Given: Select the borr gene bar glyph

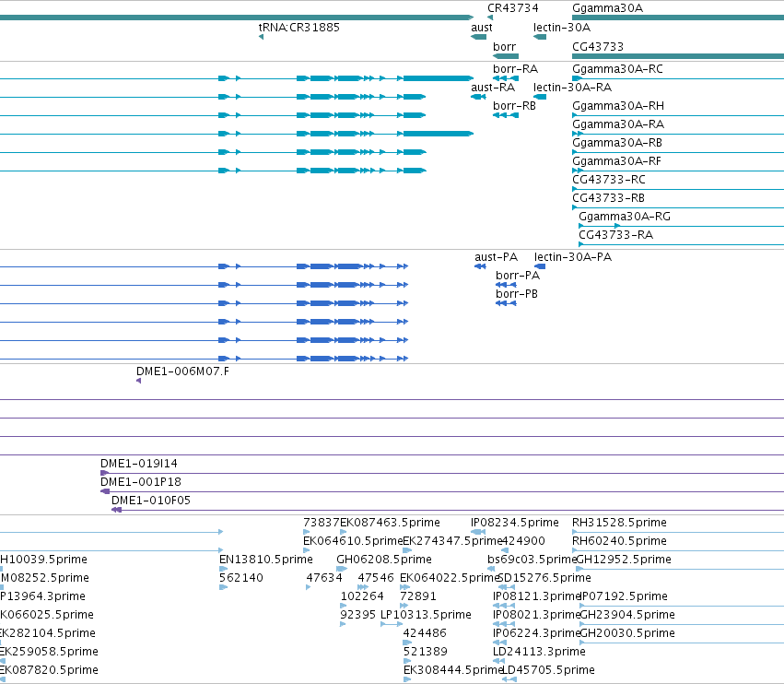Looking at the screenshot, I should 506,56.
